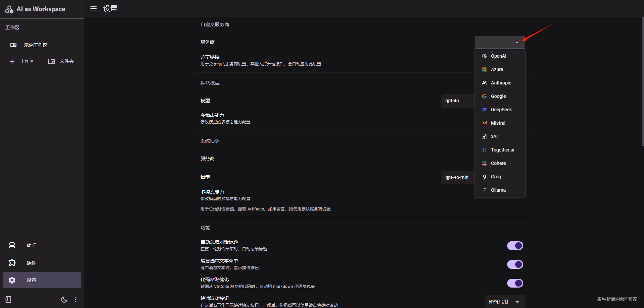Image resolution: width=644 pixels, height=308 pixels.
Task: Click the plus icon to add workspace
Action: coord(12,61)
